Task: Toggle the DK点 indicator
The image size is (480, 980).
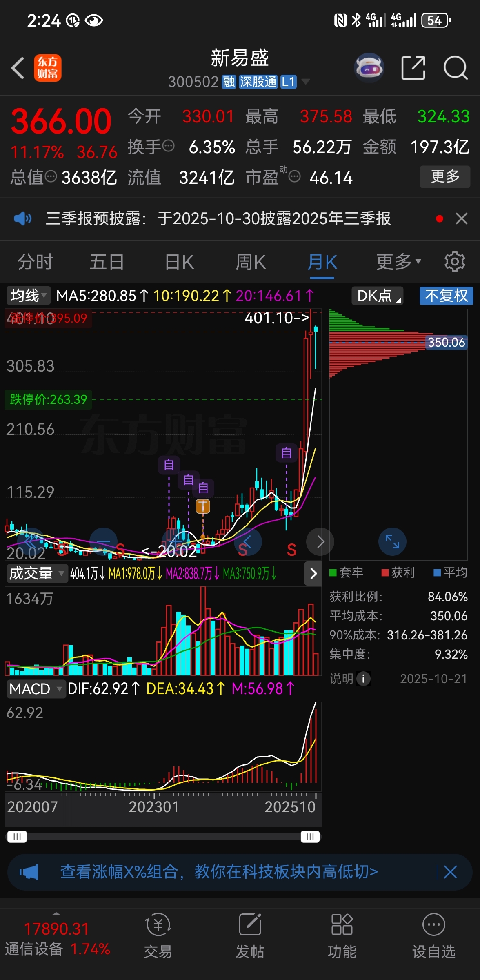Action: click(378, 296)
